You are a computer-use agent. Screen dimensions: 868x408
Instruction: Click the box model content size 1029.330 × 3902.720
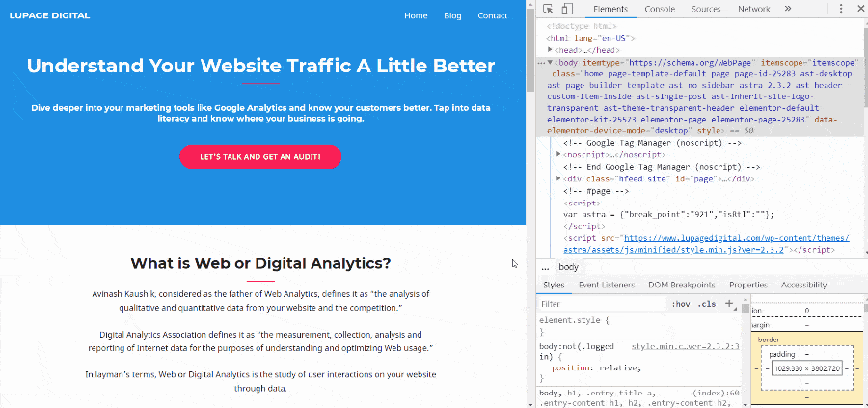point(807,368)
